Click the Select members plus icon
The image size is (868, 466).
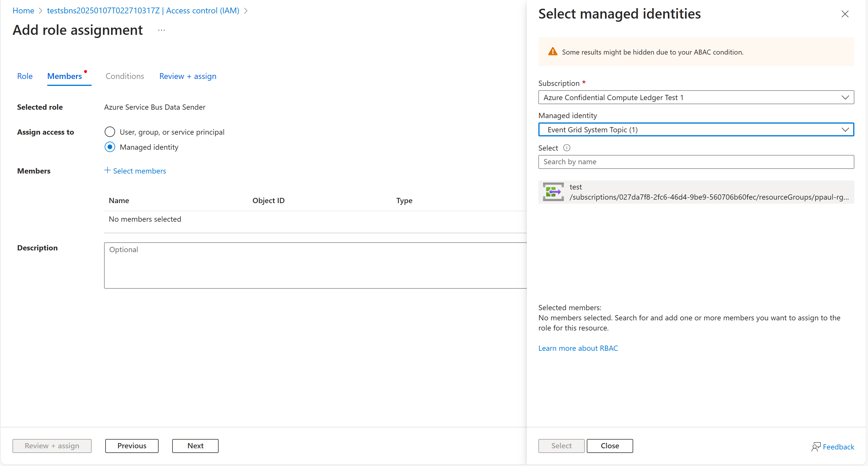click(x=107, y=171)
